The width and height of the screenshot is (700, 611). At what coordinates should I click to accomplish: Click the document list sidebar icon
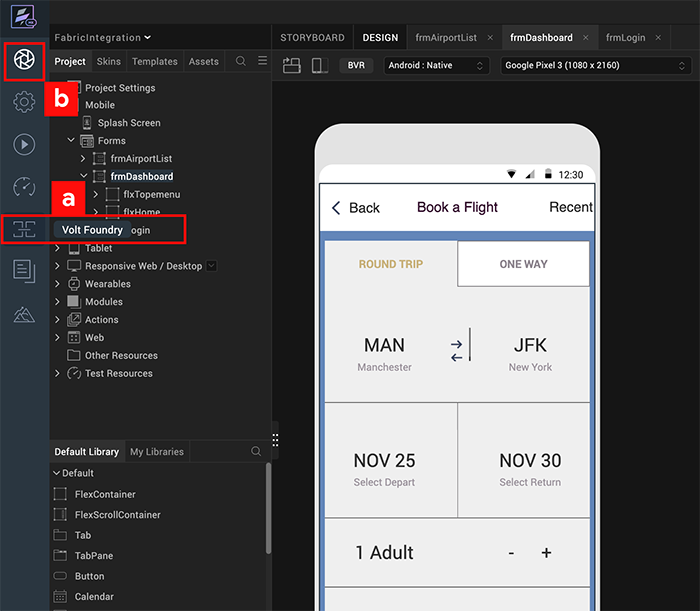tap(24, 270)
